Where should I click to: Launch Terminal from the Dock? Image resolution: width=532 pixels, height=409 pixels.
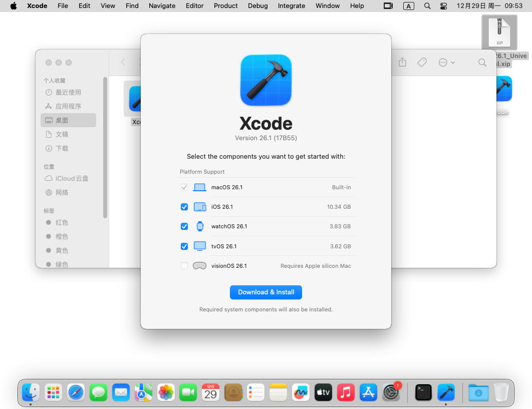pyautogui.click(x=423, y=392)
